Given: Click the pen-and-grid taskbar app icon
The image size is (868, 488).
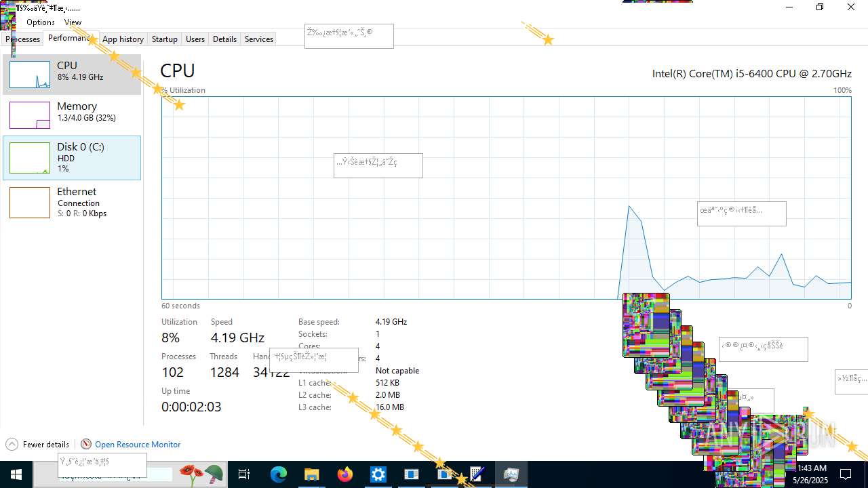Looking at the screenshot, I should point(477,474).
